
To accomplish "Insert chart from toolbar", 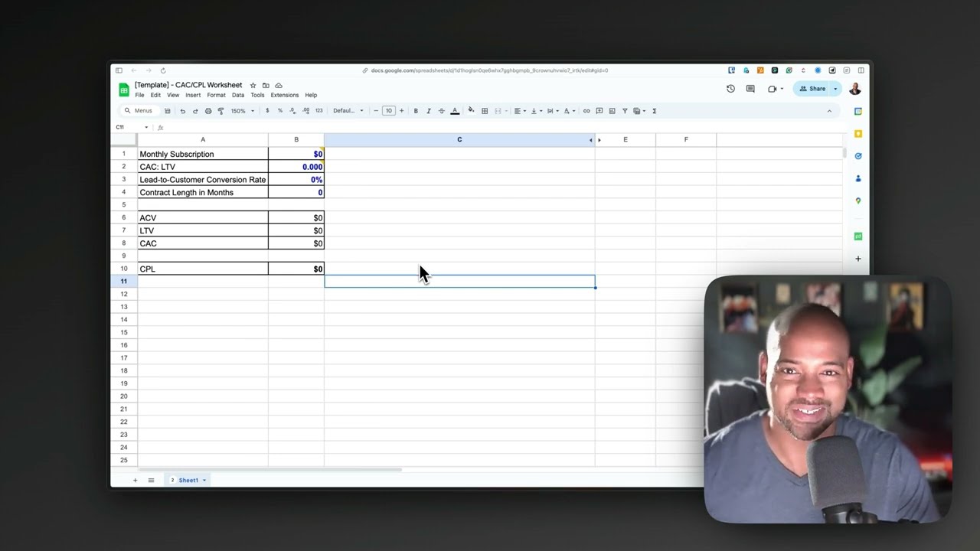I will 612,111.
